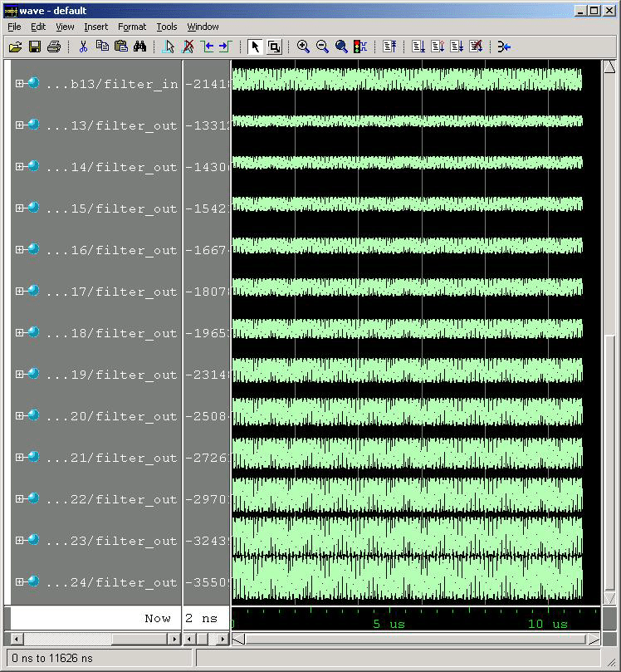Expand the b13/filter_in signal bus

point(19,83)
